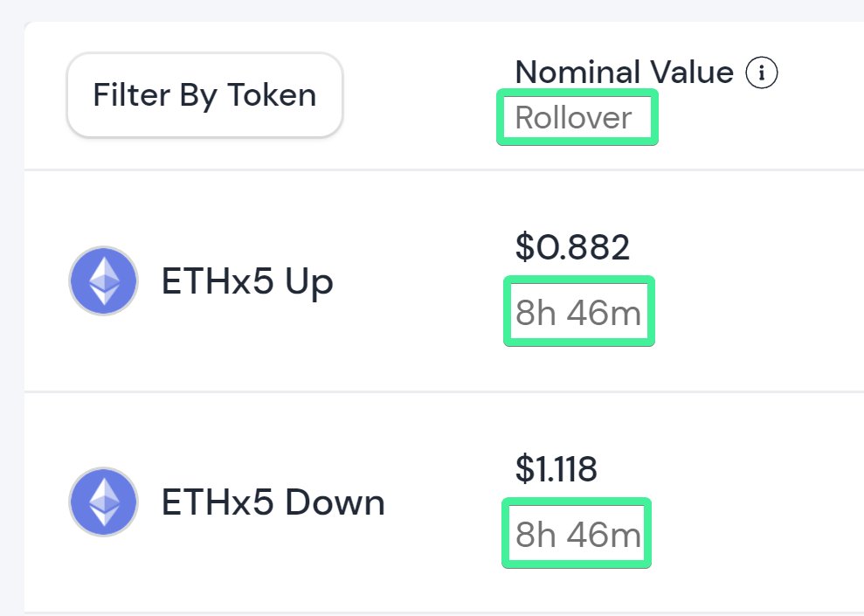This screenshot has height=616, width=864.
Task: Click the divider line below the header row
Action: pyautogui.click(x=444, y=170)
